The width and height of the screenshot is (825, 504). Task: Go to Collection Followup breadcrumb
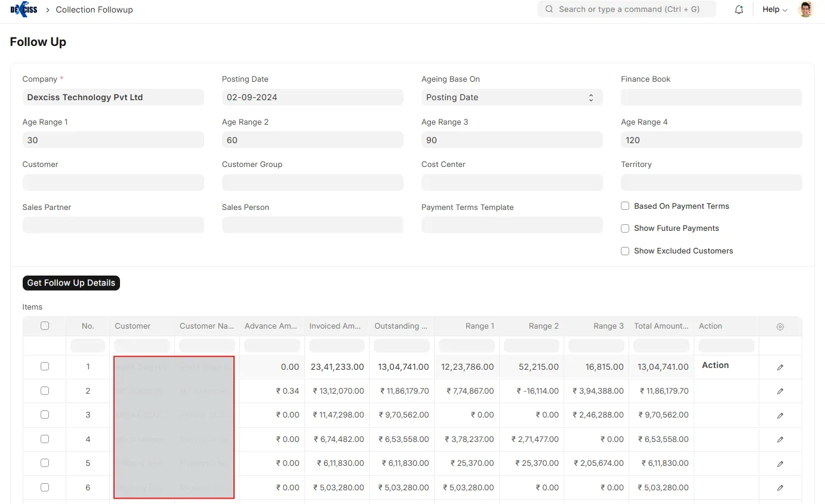[94, 10]
